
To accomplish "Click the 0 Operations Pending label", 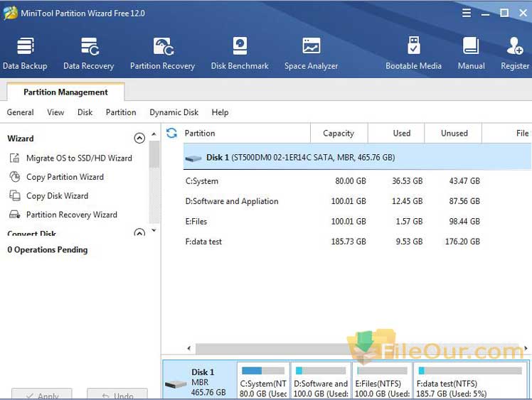I will [48, 250].
